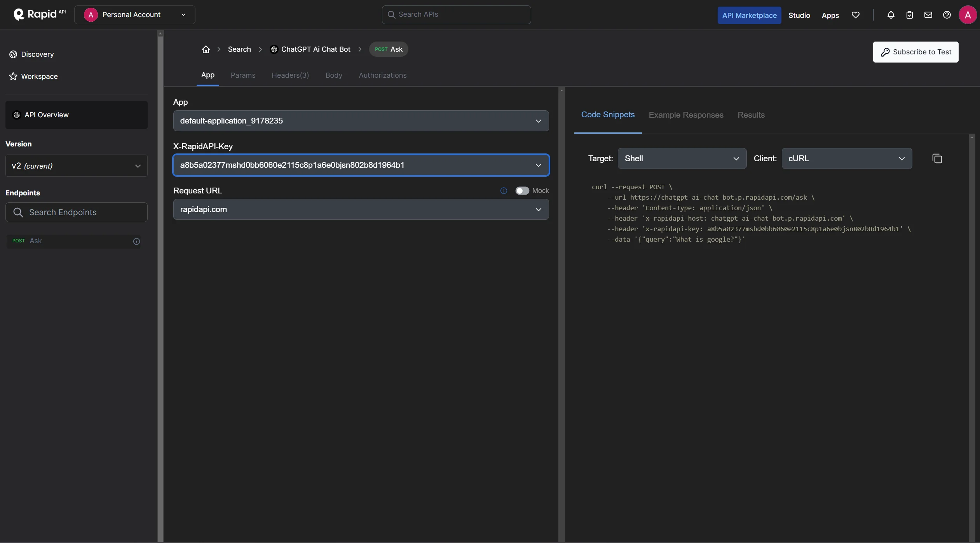Image resolution: width=980 pixels, height=543 pixels.
Task: Expand the X-RapidAPI-Key dropdown
Action: [361, 165]
